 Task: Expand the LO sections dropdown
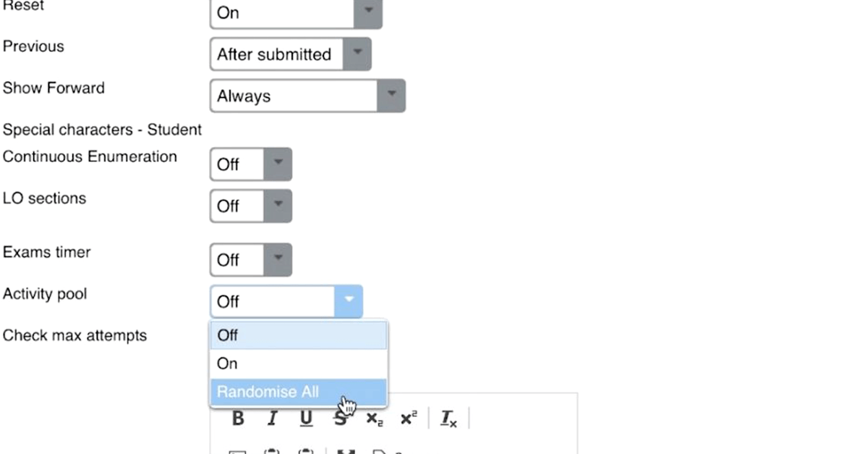250,206
